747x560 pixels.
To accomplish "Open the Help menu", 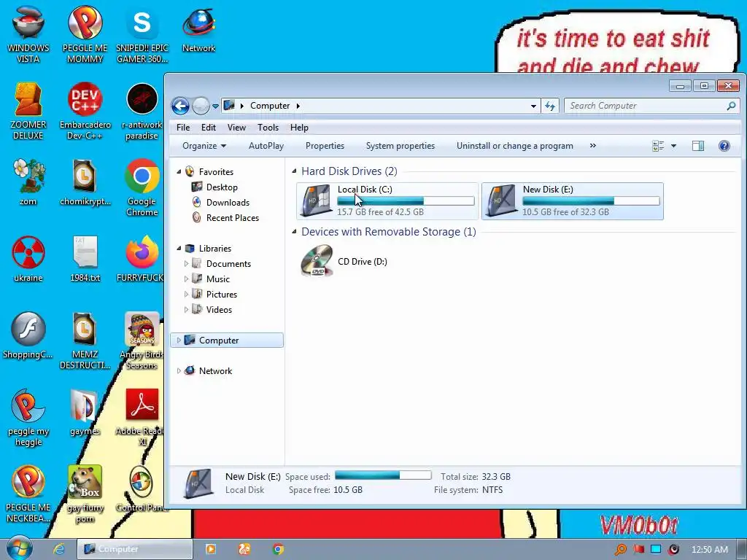I will tap(299, 127).
